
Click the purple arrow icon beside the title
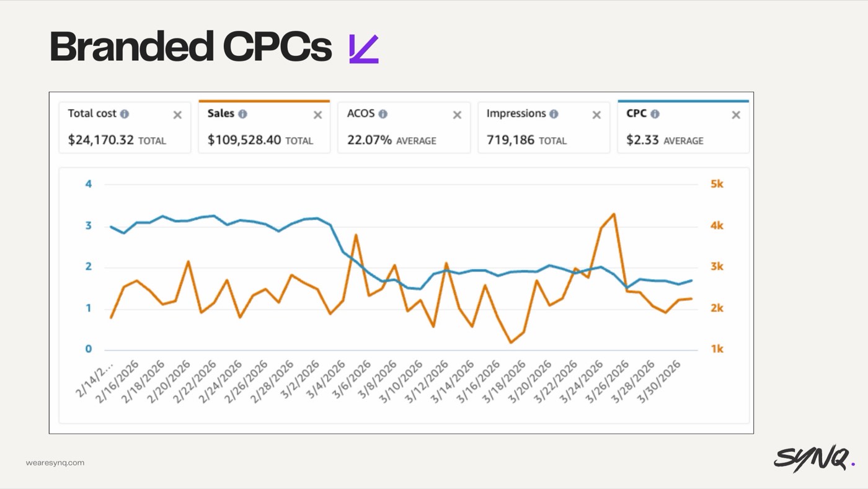[364, 49]
